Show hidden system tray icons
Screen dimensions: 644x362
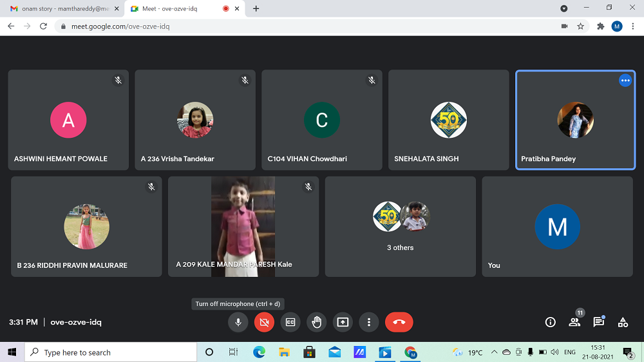coord(494,352)
